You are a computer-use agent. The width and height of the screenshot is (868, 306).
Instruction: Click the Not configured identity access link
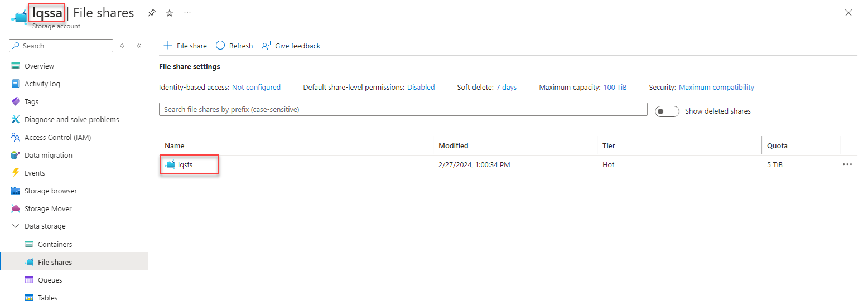point(256,87)
